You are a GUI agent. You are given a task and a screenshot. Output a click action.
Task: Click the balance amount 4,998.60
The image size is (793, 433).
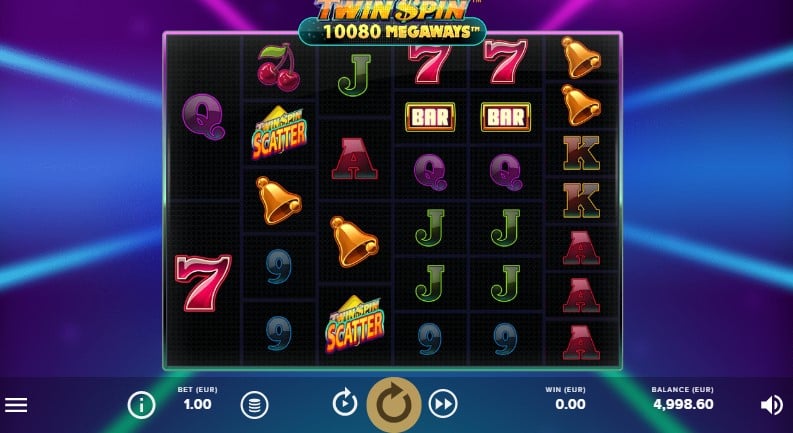click(x=683, y=404)
